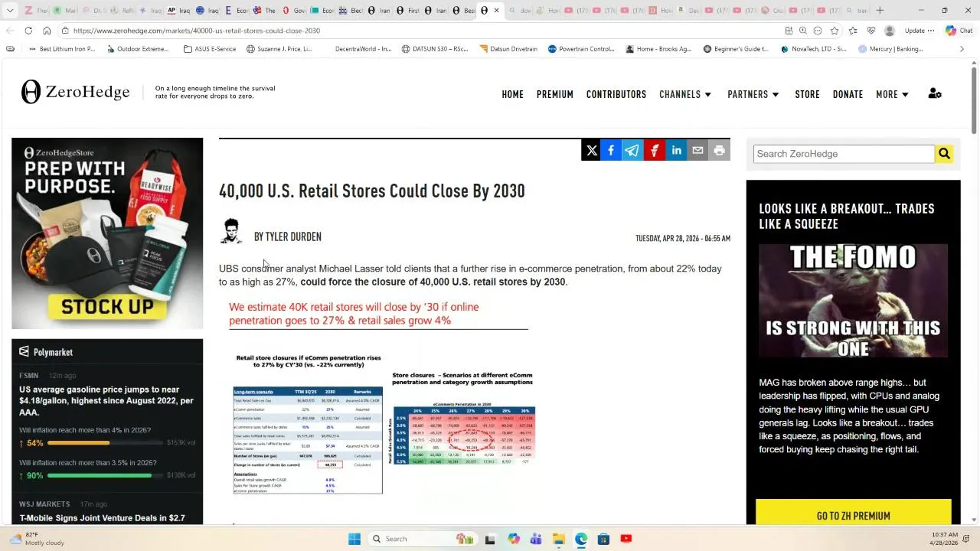Click BY TYLER DURDEN author link
Viewport: 980px width, 551px height.
(288, 236)
